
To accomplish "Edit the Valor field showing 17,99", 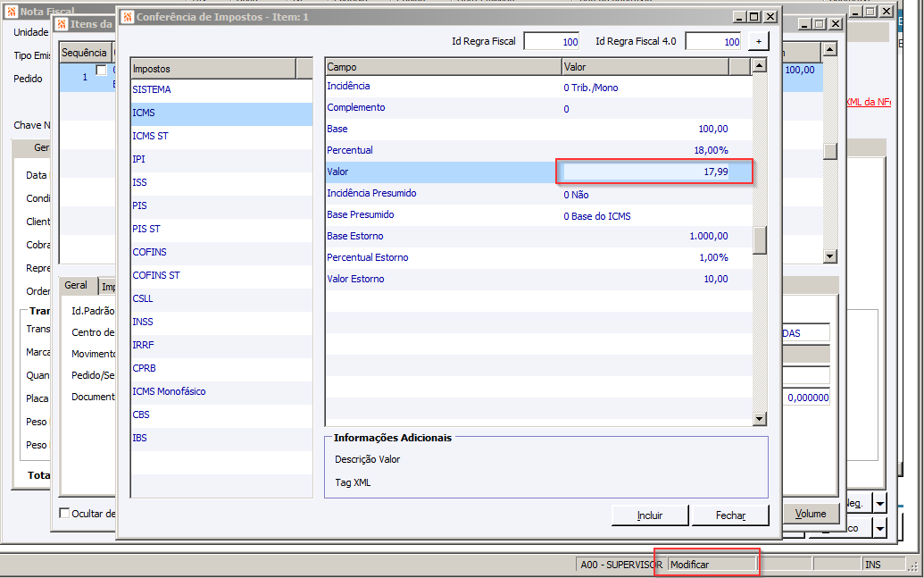I will click(645, 172).
